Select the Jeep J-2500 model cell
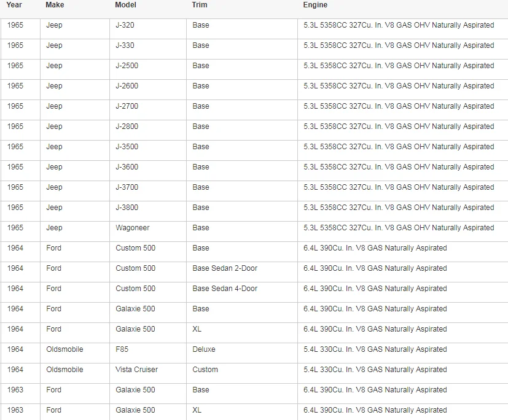This screenshot has width=508, height=420. pyautogui.click(x=127, y=66)
